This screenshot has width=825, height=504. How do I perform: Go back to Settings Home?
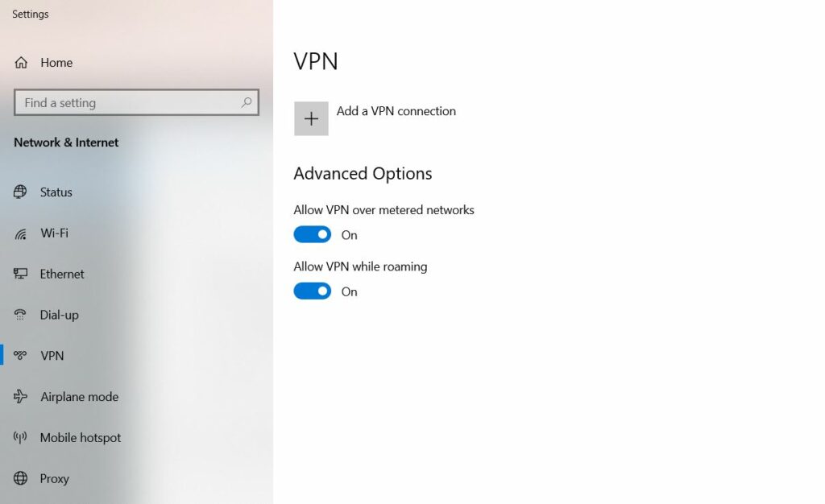(x=55, y=62)
